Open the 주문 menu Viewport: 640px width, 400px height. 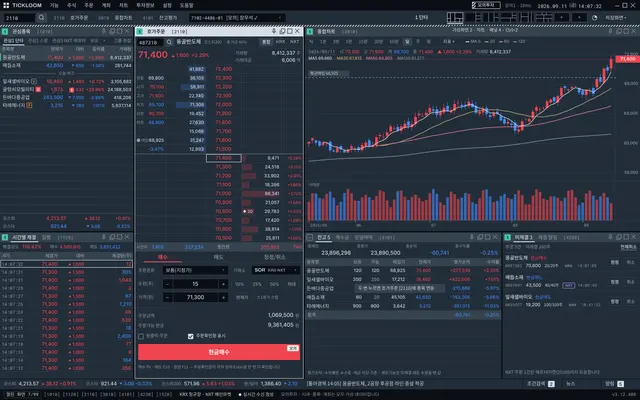pos(89,5)
